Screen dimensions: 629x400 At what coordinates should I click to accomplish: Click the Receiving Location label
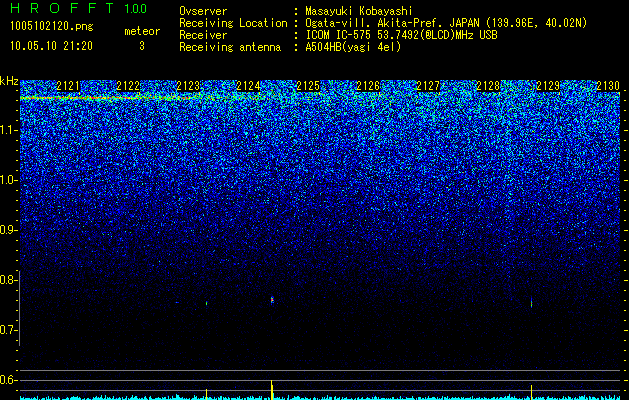click(x=233, y=23)
